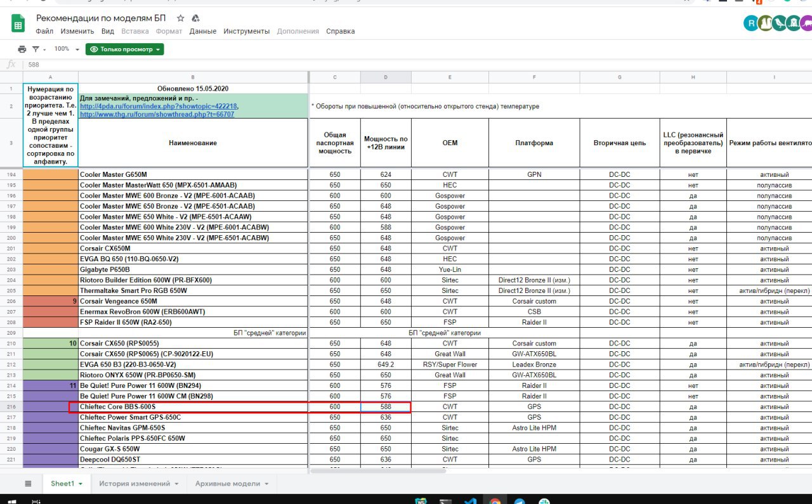Open the Вид menu

(x=108, y=31)
